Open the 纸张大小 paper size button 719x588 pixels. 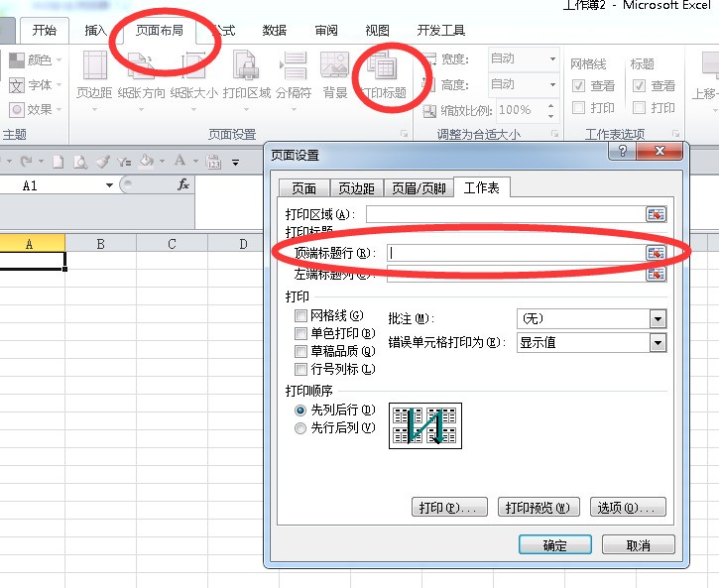(193, 80)
